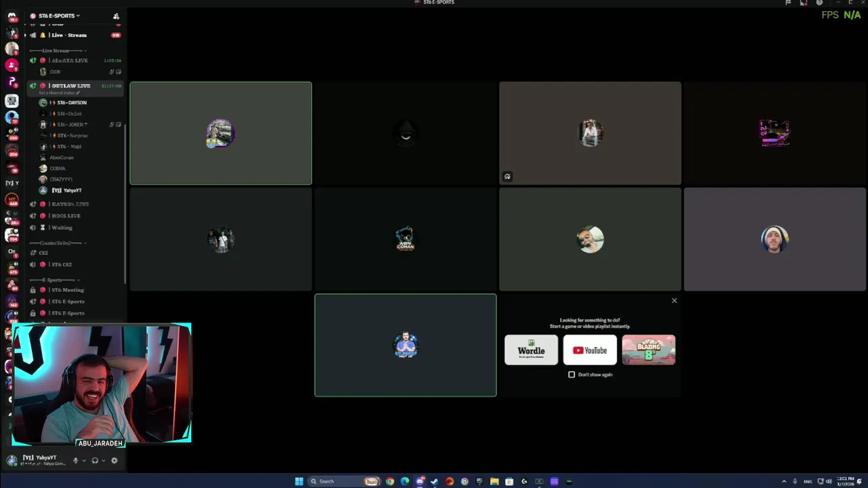This screenshot has height=488, width=868.
Task: Check the Don't show again checkbox
Action: pos(572,375)
